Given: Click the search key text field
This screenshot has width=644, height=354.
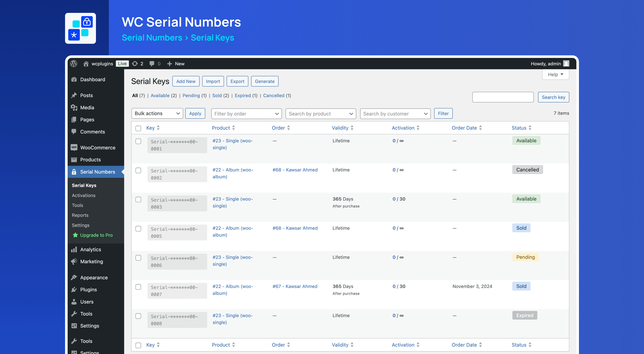Looking at the screenshot, I should click(503, 97).
